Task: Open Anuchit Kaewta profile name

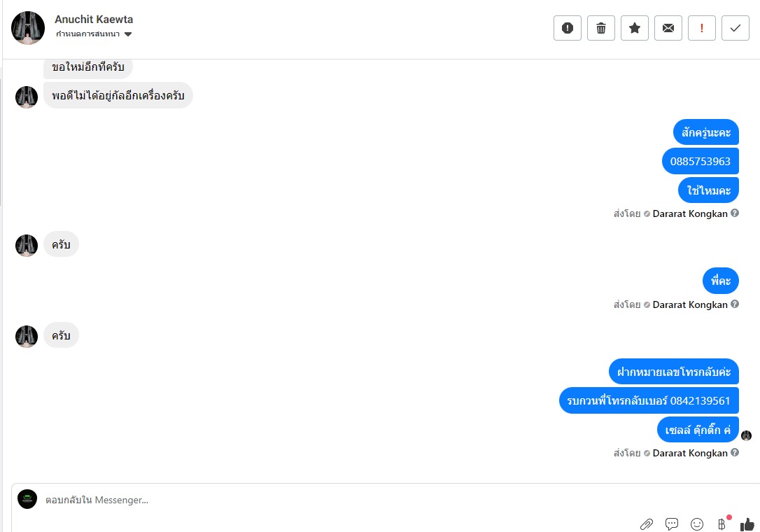Action: 94,20
